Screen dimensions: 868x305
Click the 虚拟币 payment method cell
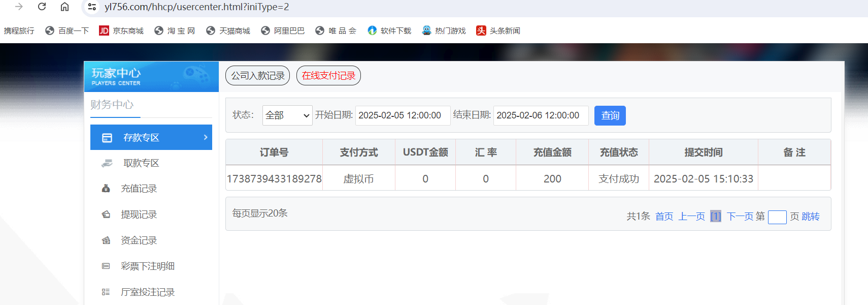359,179
